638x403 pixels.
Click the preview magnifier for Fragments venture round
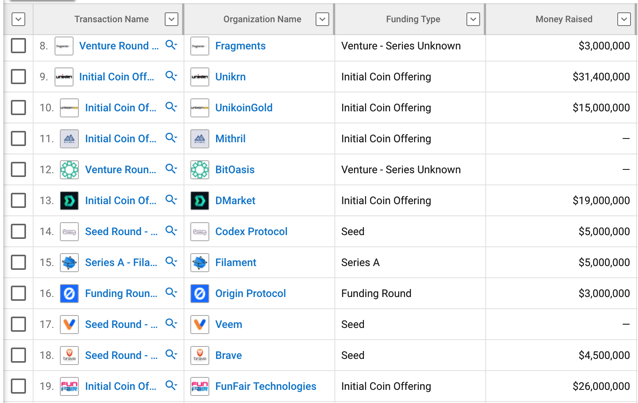(171, 45)
